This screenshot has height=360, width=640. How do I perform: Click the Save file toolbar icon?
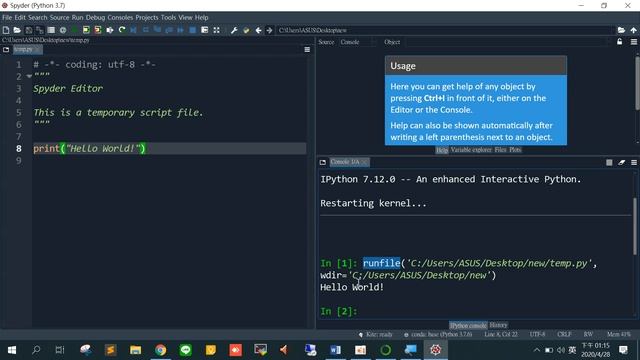click(29, 30)
